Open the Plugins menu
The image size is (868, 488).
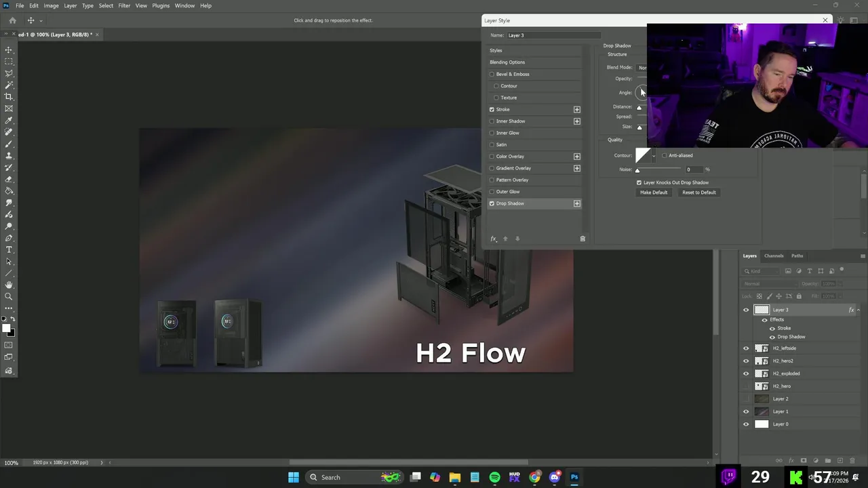pos(161,5)
